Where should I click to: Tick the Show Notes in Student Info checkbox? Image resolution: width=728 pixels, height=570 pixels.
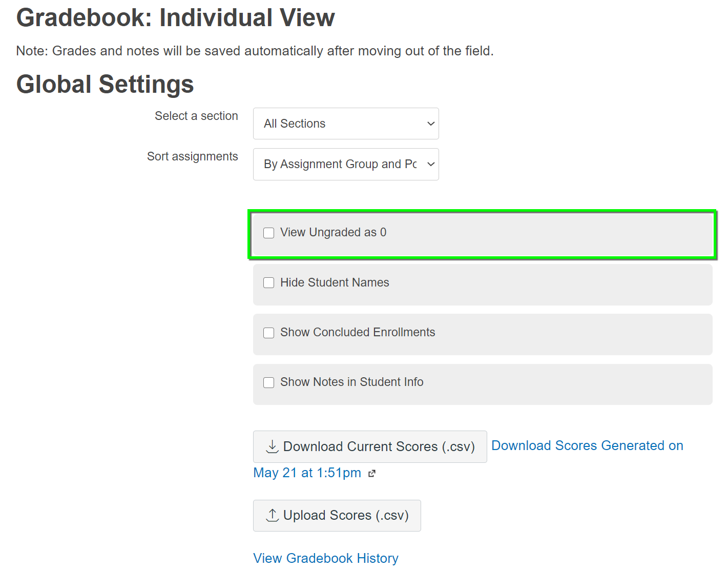(269, 382)
